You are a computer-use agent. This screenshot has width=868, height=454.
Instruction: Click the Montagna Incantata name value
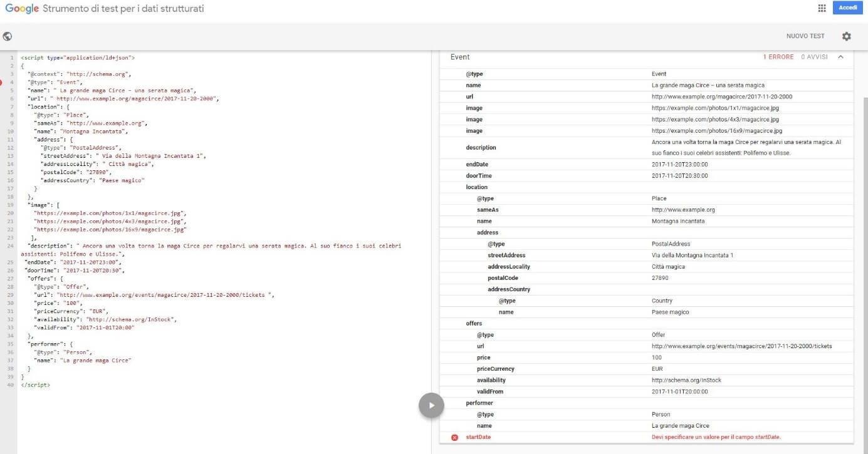(678, 221)
